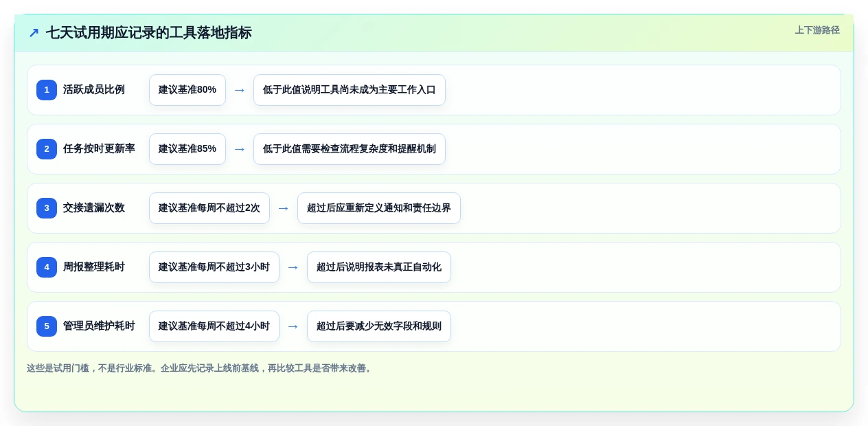This screenshot has width=868, height=426.
Task: Click the 低于此值说明工具尚未成为主要工作入口 chip
Action: [x=350, y=90]
